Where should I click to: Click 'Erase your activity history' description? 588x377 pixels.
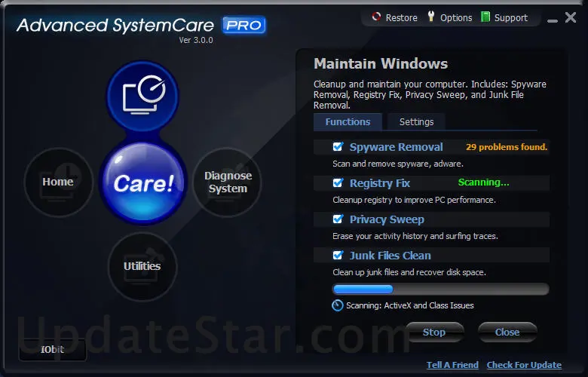tap(415, 236)
